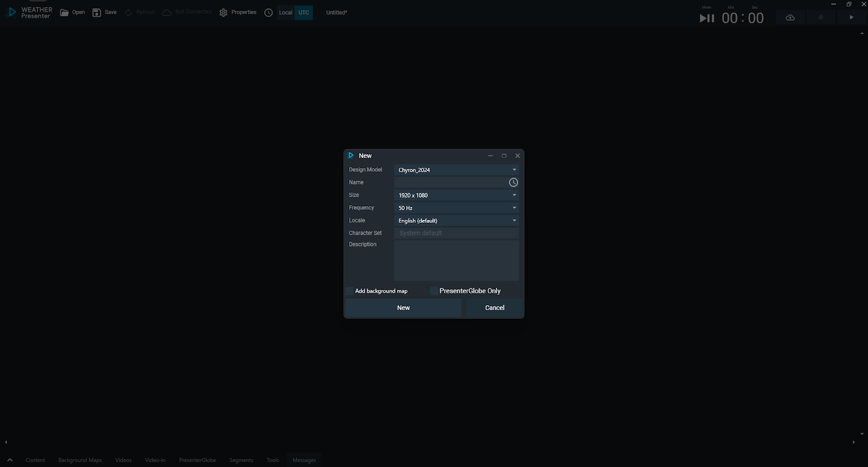Open the Frequency 50 Hz dropdown

(x=514, y=208)
